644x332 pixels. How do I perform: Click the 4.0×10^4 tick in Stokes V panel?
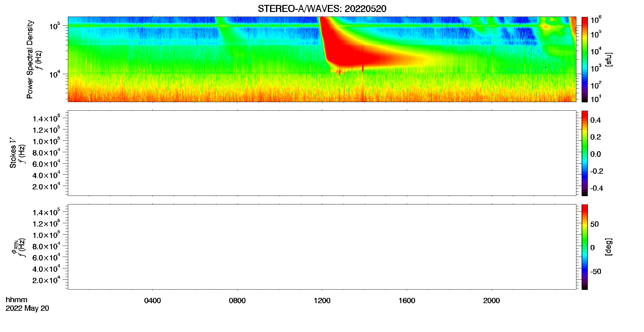coord(46,175)
